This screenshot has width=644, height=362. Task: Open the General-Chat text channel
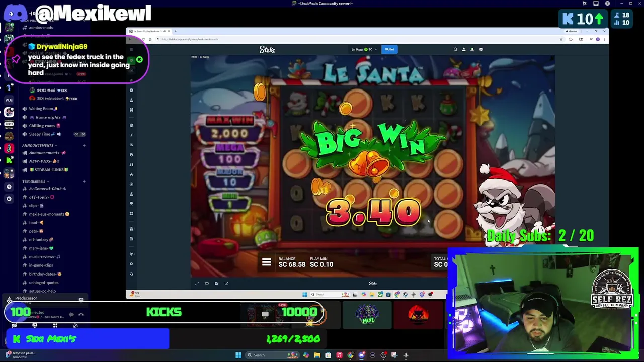click(48, 189)
